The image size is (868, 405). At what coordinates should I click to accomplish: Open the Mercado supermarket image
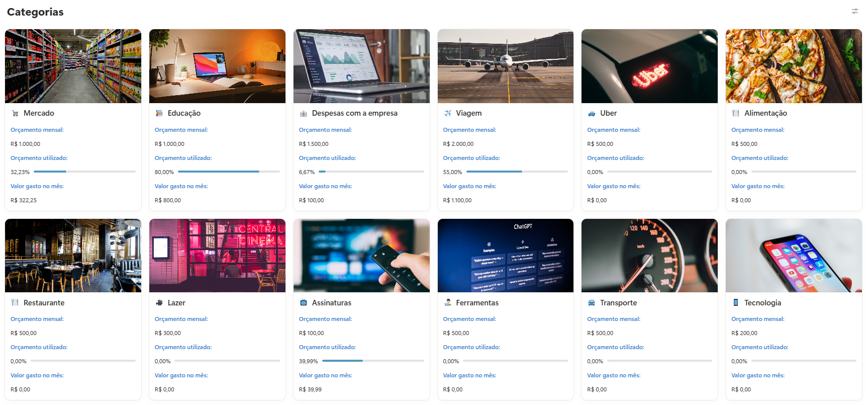73,66
